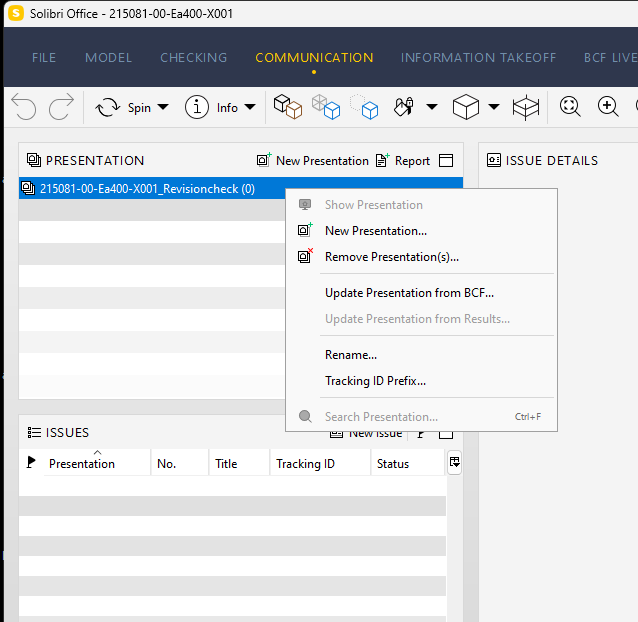Click the zoom in magnifier icon
The width and height of the screenshot is (638, 622).
point(608,106)
